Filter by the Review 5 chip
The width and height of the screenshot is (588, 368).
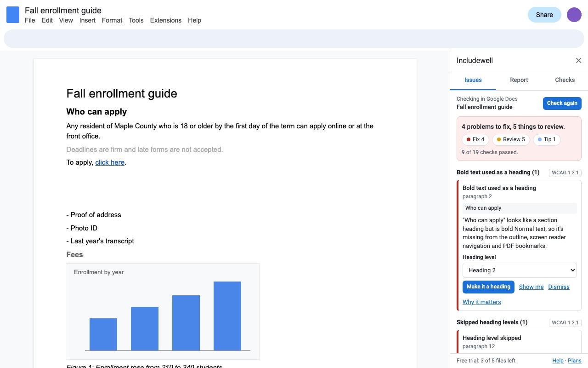[x=511, y=139]
